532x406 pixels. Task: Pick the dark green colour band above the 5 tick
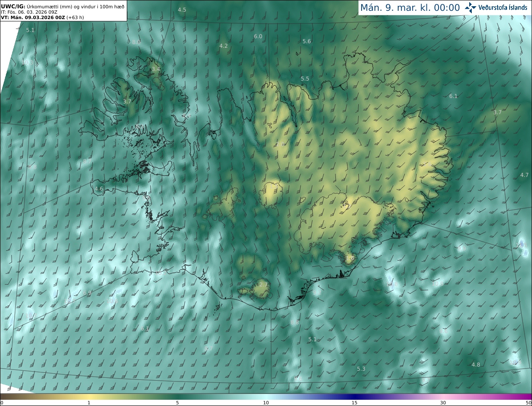click(x=177, y=396)
